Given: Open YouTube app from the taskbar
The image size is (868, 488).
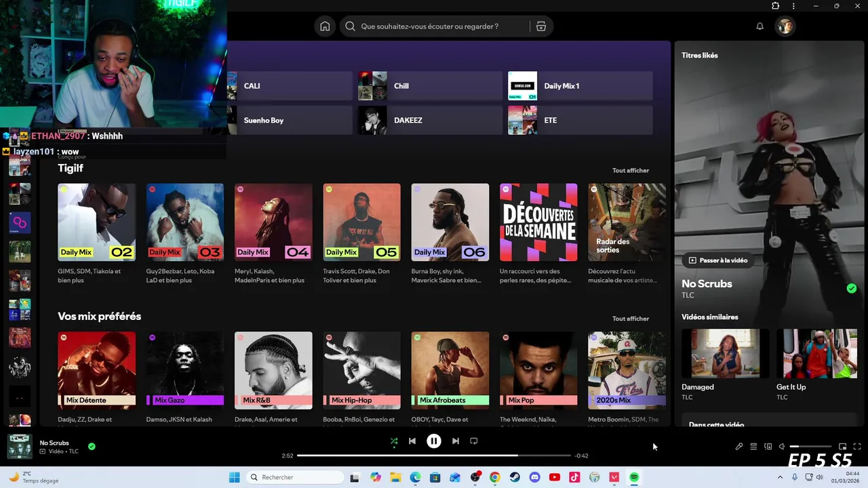Looking at the screenshot, I should click(x=555, y=477).
